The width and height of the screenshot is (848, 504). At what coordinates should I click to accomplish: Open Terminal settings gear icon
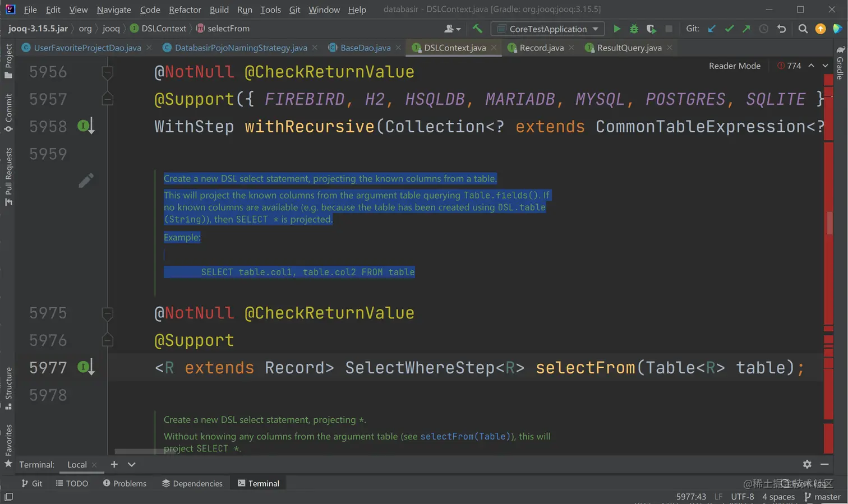pos(807,464)
